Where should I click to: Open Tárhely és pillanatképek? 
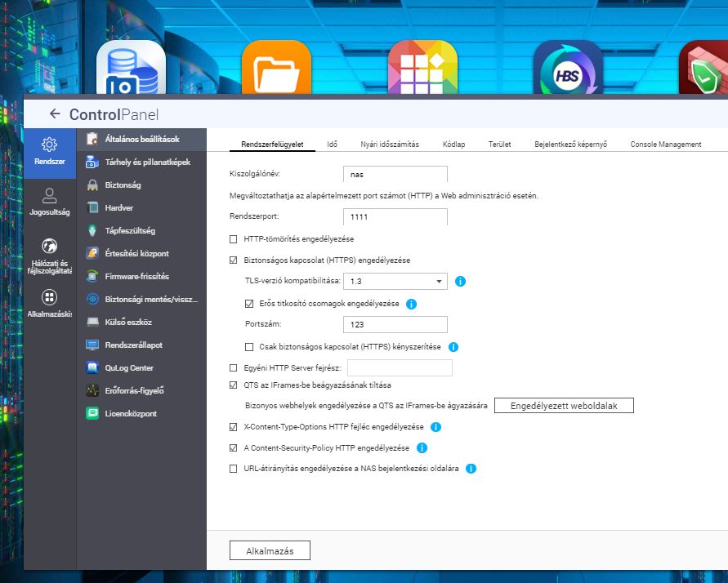[x=141, y=162]
